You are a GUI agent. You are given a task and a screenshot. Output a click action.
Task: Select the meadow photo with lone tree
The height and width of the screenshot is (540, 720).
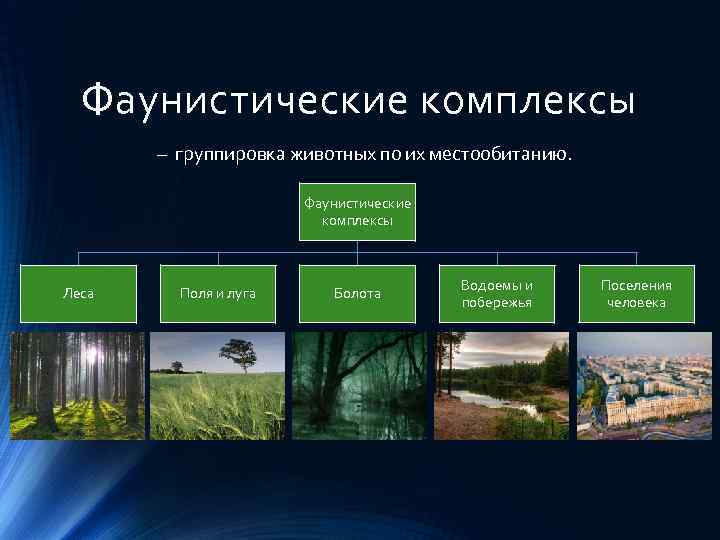click(218, 386)
